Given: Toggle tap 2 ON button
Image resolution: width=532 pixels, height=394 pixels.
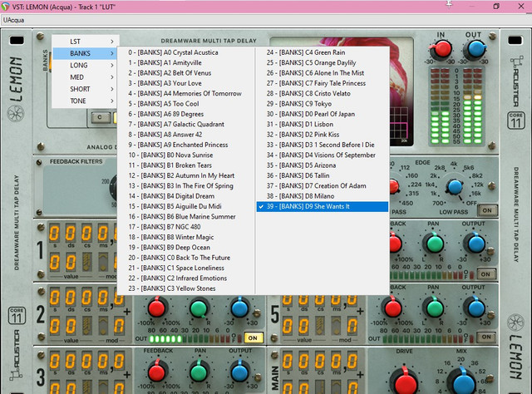Looking at the screenshot, I should (253, 338).
